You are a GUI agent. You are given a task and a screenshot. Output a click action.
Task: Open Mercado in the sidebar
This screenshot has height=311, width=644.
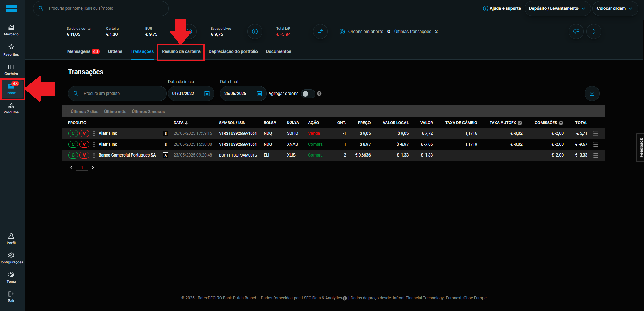[x=11, y=30]
